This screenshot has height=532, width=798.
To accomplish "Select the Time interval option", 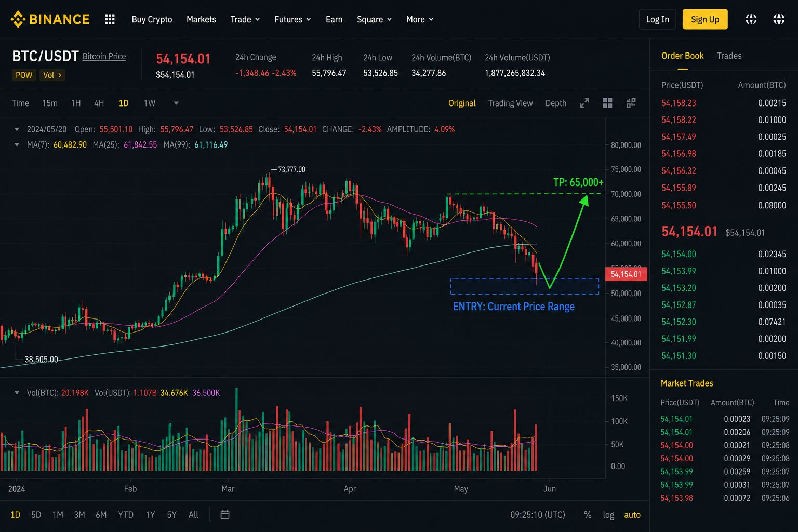I will pyautogui.click(x=20, y=103).
